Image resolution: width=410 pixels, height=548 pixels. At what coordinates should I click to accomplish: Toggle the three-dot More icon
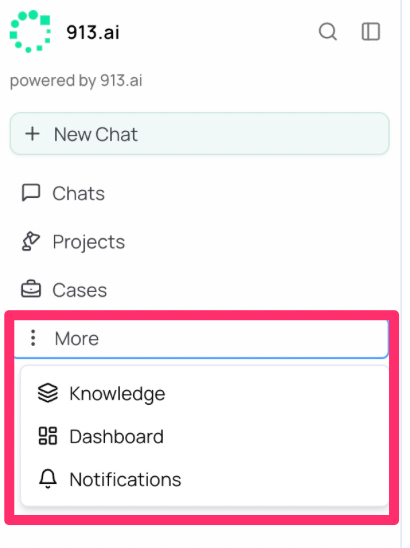pyautogui.click(x=33, y=338)
